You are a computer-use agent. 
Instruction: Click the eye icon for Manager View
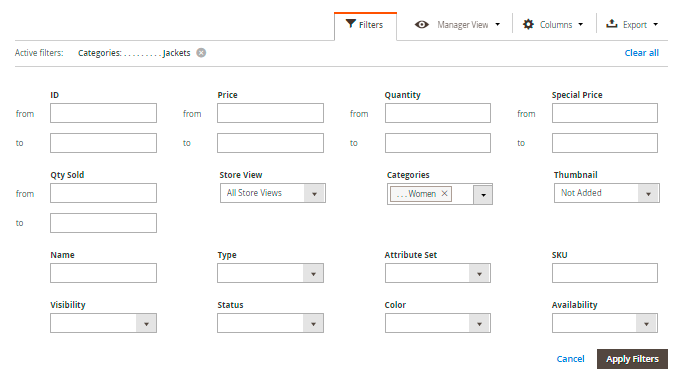click(x=421, y=24)
